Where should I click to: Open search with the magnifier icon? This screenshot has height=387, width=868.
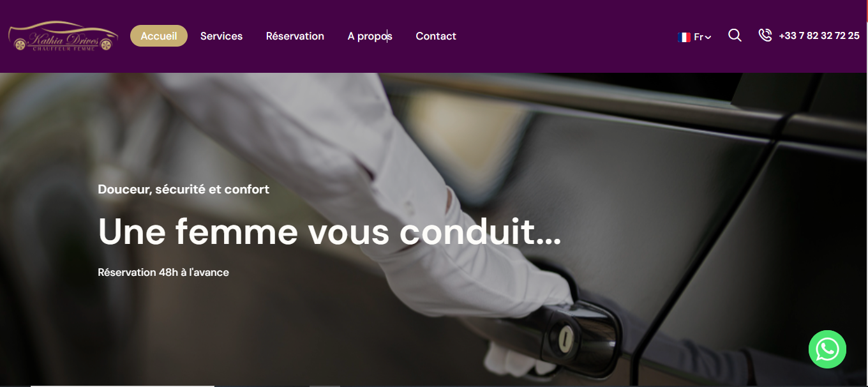click(735, 36)
